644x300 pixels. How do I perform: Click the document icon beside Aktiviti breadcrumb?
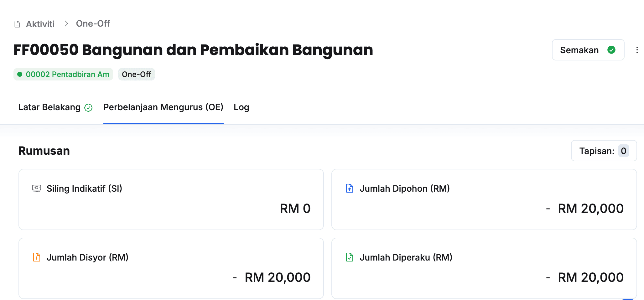point(17,24)
